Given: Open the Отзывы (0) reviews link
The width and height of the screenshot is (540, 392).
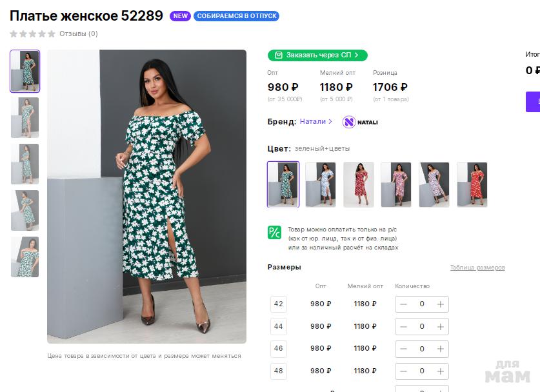Looking at the screenshot, I should [79, 34].
